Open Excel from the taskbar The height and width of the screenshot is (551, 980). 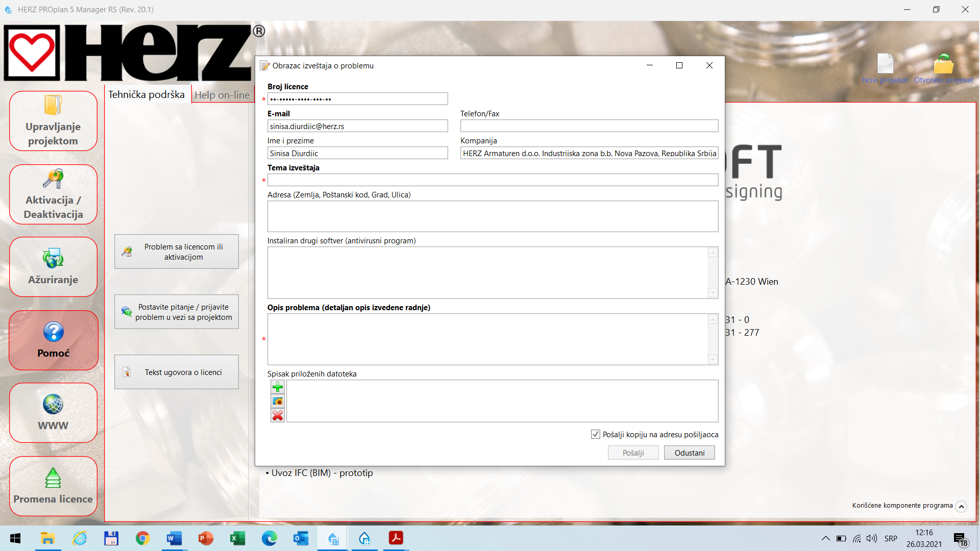[x=237, y=538]
